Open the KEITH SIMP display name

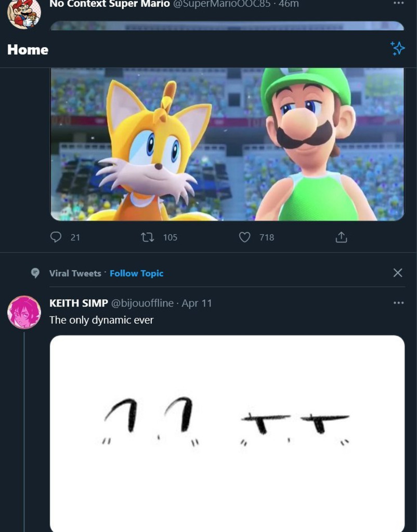click(79, 303)
